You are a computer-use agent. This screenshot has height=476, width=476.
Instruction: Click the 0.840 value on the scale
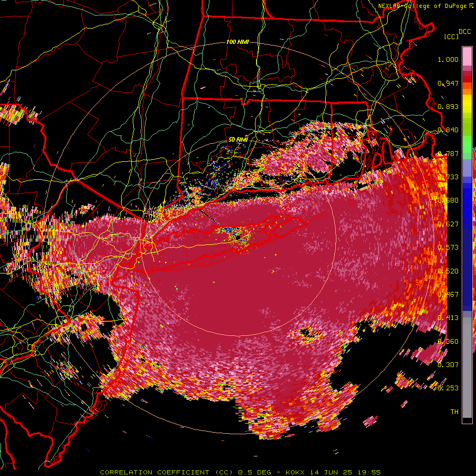[448, 130]
